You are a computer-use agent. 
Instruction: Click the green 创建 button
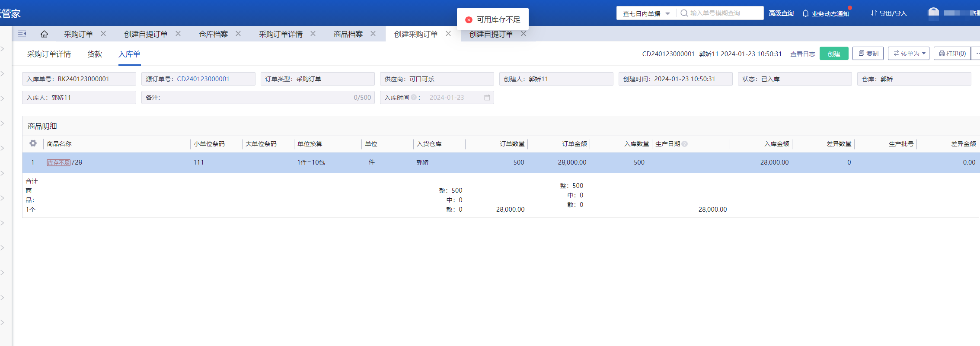tap(833, 54)
